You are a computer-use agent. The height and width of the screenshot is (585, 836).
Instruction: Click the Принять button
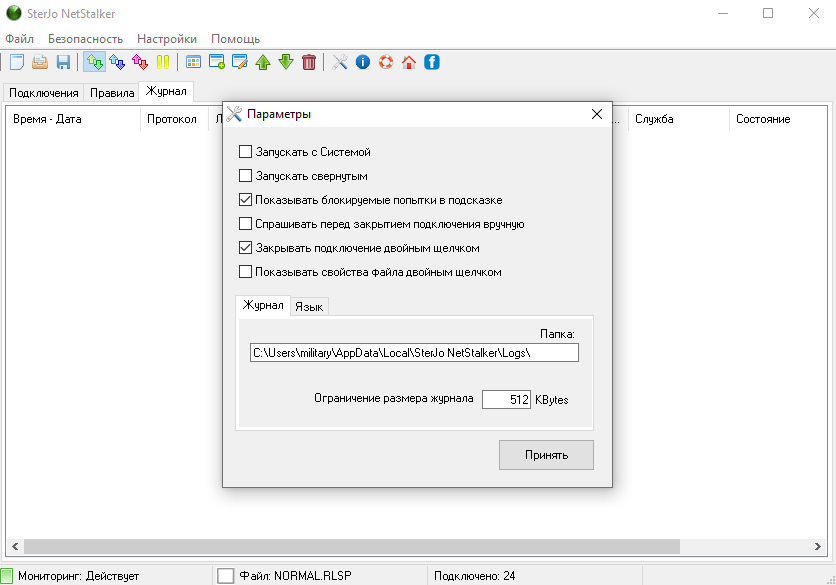click(546, 455)
